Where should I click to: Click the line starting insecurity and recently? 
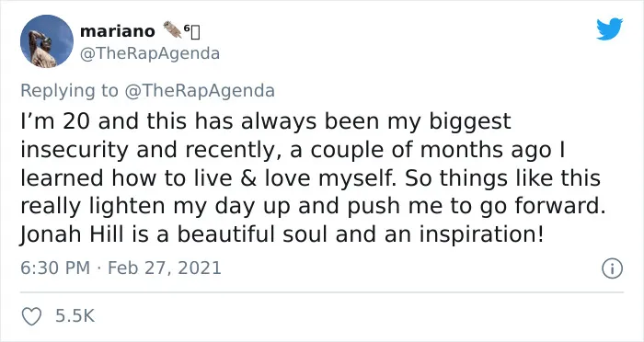(x=293, y=150)
